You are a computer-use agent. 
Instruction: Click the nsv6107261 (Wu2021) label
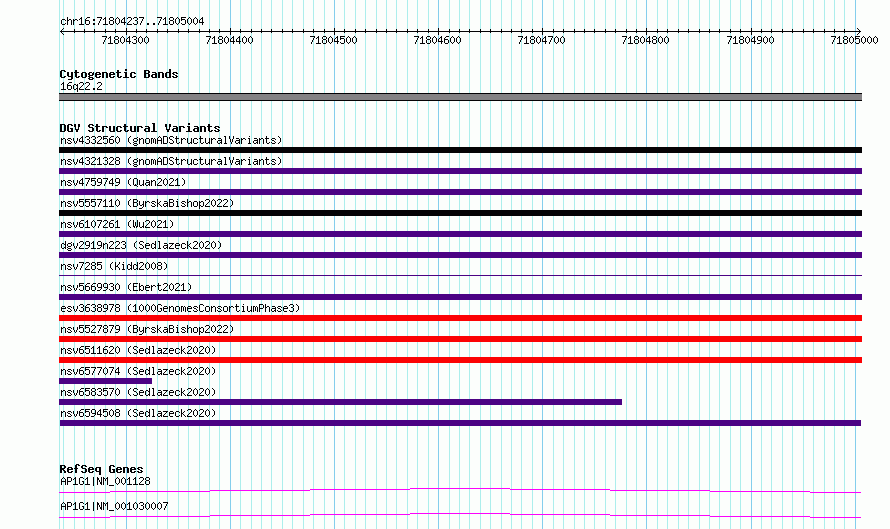(117, 224)
